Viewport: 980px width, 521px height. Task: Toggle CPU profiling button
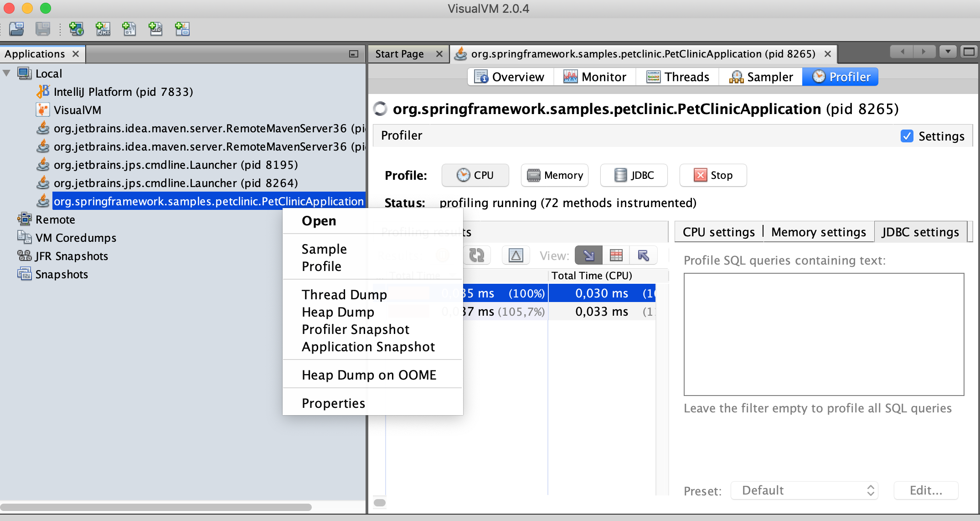coord(475,175)
